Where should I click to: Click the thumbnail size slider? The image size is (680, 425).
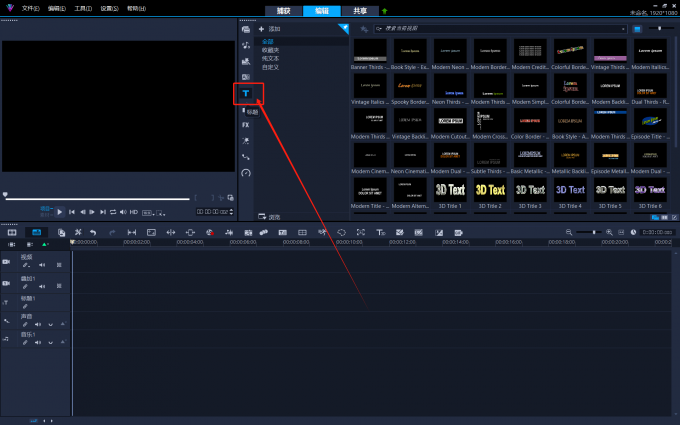click(x=660, y=29)
